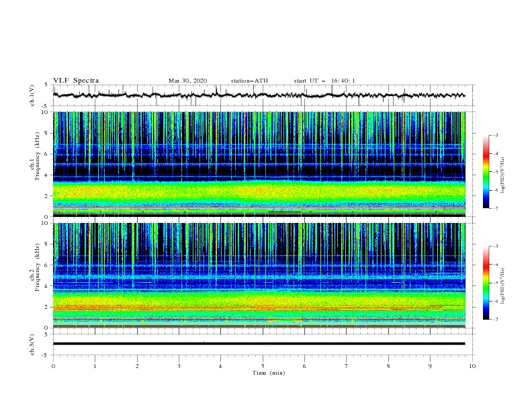
Task: Click the time axis tick label '5'
Action: 263,366
